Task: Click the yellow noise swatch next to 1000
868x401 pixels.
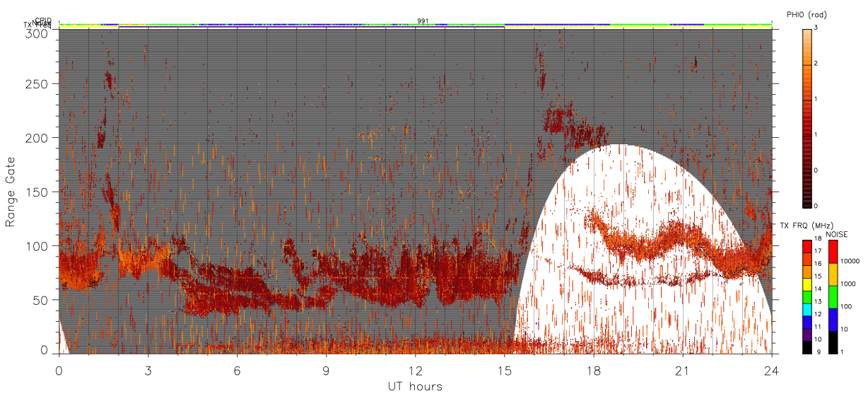Action: click(833, 274)
